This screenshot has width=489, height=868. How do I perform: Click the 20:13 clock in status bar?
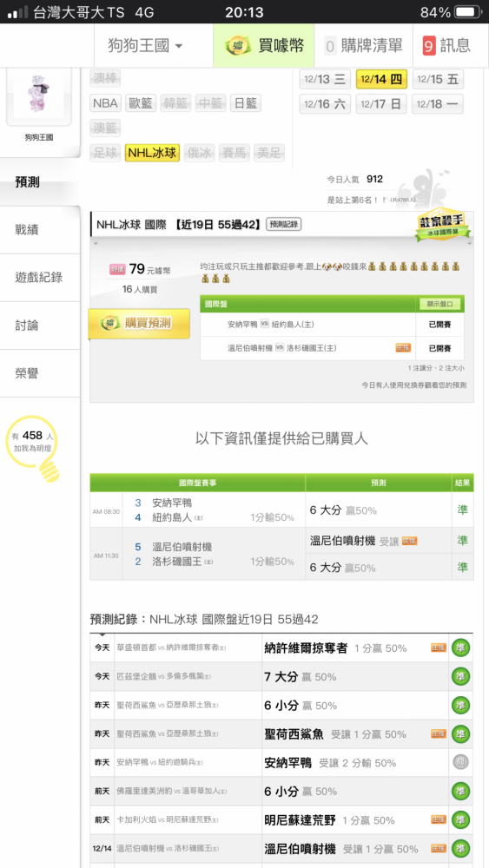(x=244, y=12)
